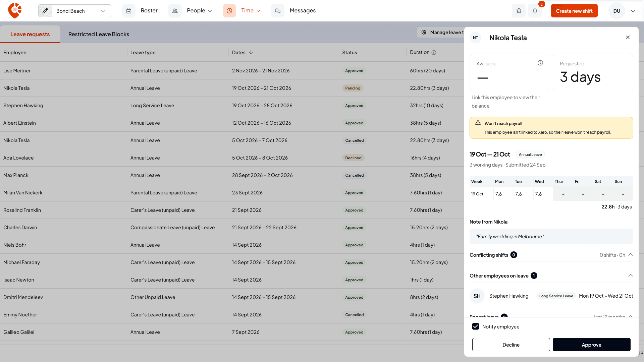Collapse the Conflicting shifts section
Screen dimensions: 644x362
(x=631, y=255)
